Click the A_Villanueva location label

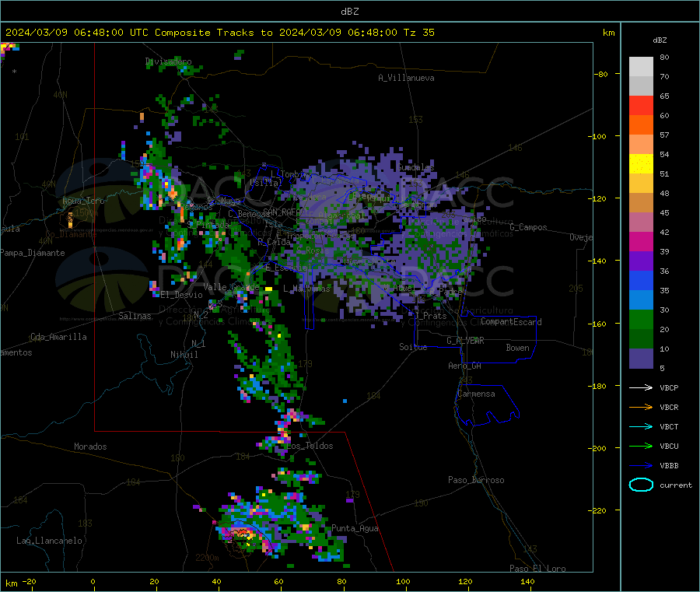[406, 78]
